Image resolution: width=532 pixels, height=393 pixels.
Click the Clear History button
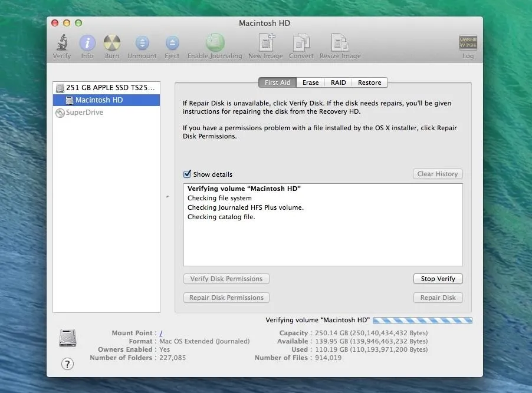tap(438, 174)
